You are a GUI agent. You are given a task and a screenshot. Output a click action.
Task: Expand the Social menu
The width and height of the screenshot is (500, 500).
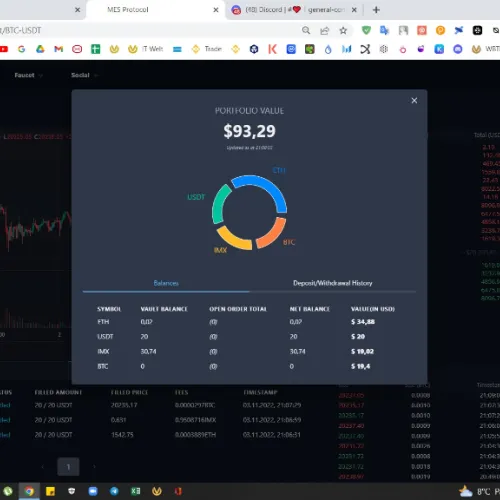[84, 75]
